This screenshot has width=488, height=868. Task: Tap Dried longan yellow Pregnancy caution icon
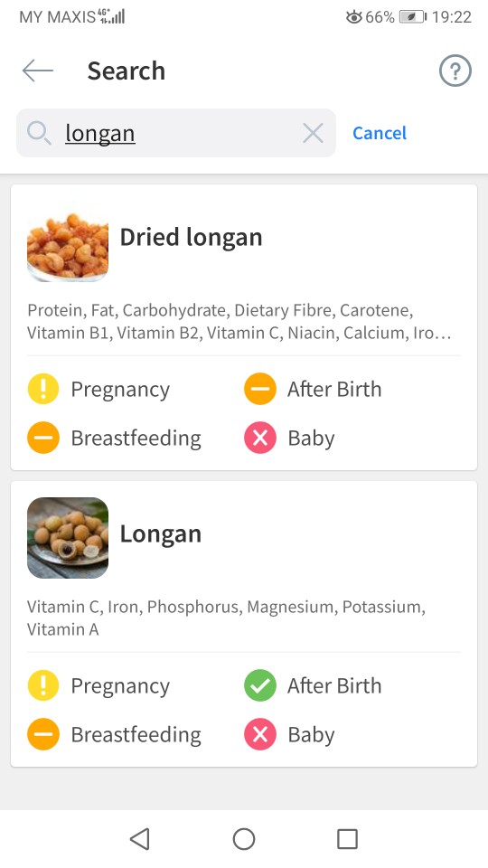43,389
